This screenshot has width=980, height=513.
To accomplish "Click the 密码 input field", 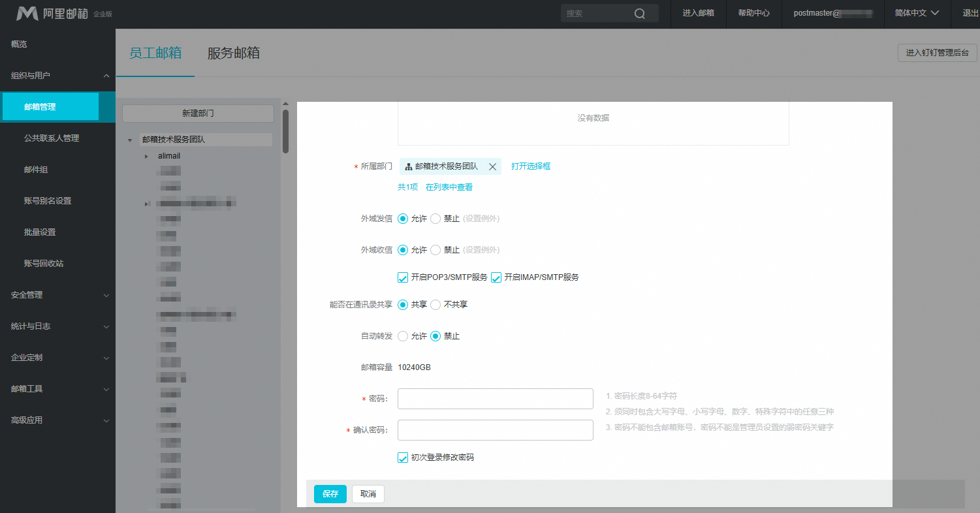I will pyautogui.click(x=496, y=399).
